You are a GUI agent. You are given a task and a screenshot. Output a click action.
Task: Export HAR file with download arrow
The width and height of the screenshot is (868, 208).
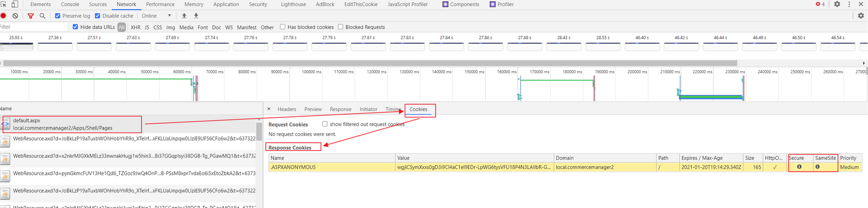point(196,16)
